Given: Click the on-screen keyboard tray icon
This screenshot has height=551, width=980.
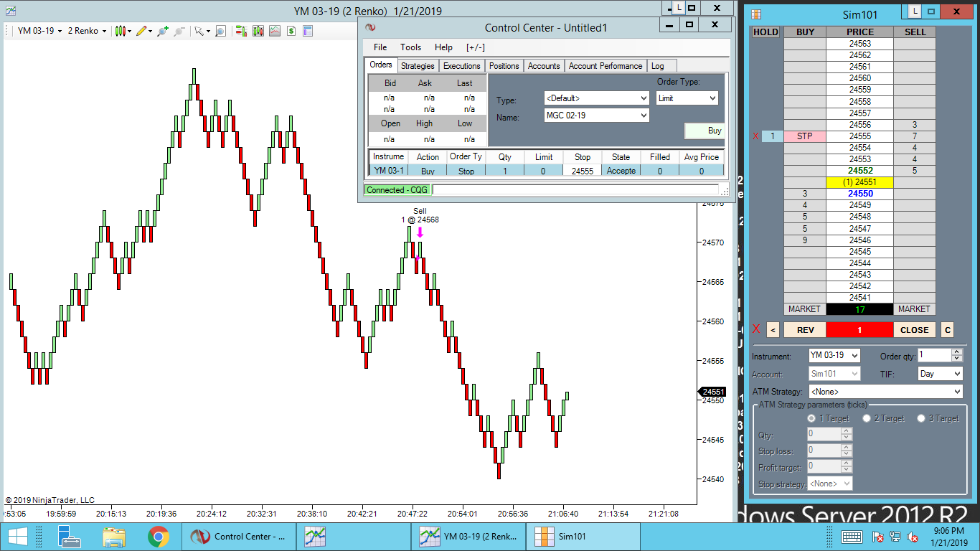Looking at the screenshot, I should 852,537.
